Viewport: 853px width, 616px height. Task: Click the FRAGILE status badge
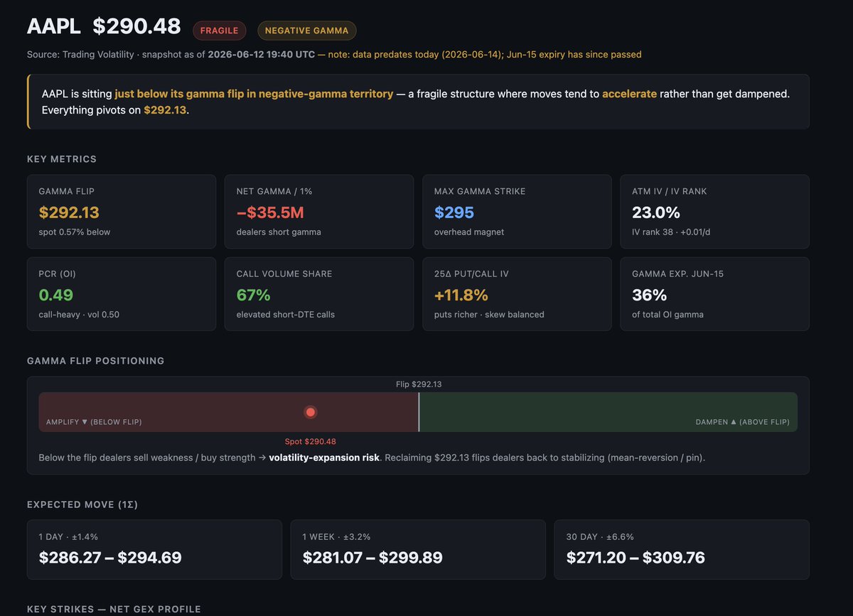coord(220,31)
